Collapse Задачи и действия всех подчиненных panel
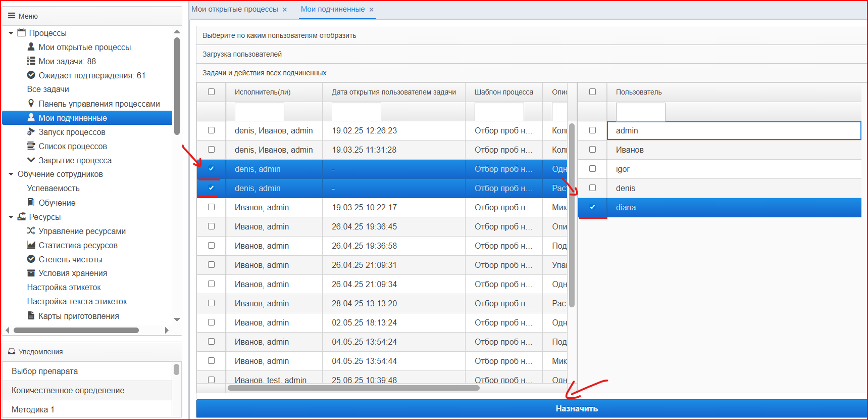The width and height of the screenshot is (868, 420). (532, 73)
